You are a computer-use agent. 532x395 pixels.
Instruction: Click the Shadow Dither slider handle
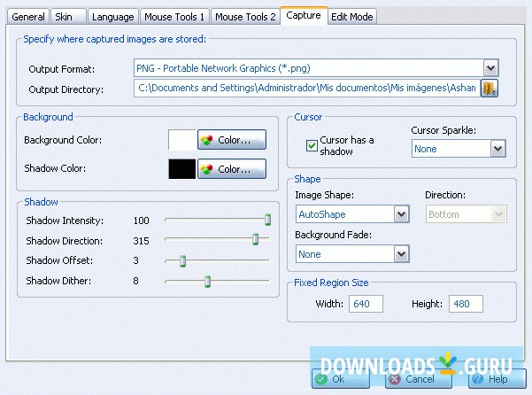tap(208, 282)
